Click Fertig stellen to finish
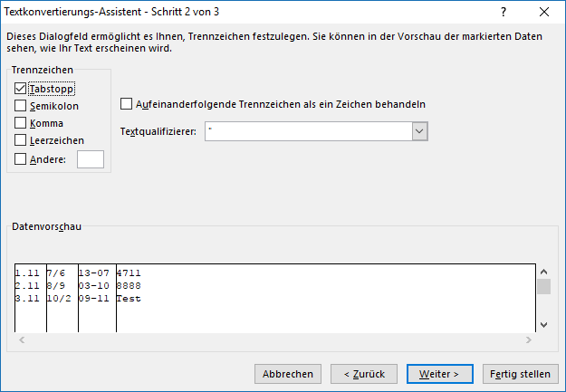 tap(520, 374)
